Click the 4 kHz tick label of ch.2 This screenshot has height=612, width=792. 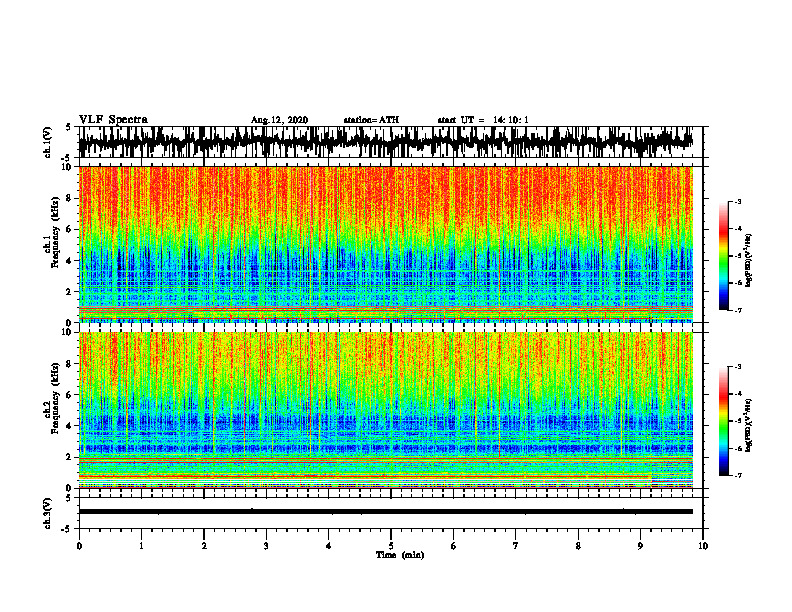pyautogui.click(x=70, y=426)
